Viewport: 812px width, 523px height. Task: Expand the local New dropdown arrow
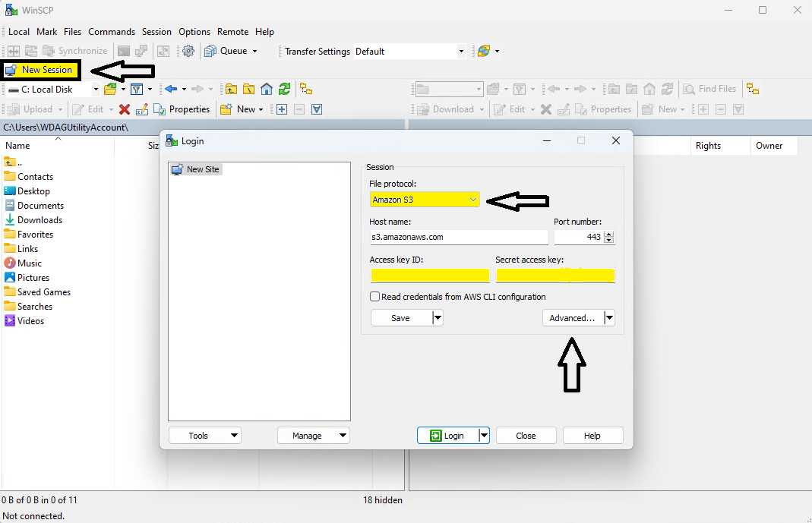(x=261, y=109)
